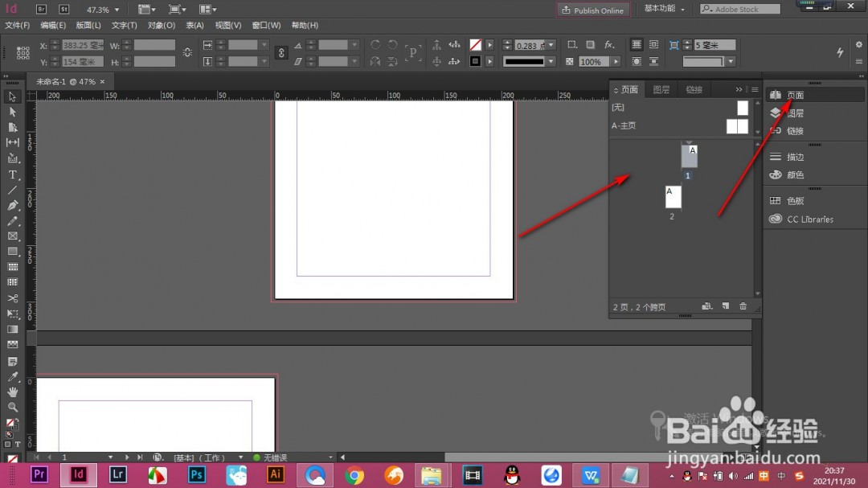The width and height of the screenshot is (868, 488).
Task: Expand the 基本功能 workspace switcher
Action: [665, 9]
